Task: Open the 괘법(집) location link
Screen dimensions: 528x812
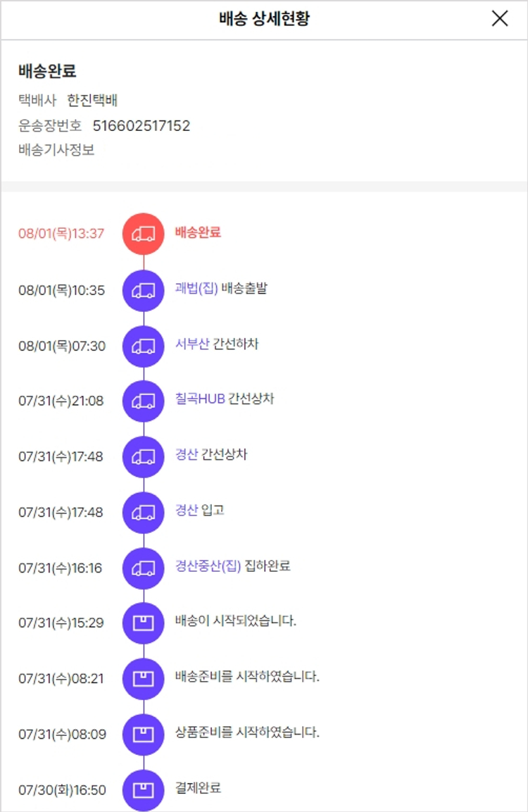Action: pyautogui.click(x=196, y=289)
